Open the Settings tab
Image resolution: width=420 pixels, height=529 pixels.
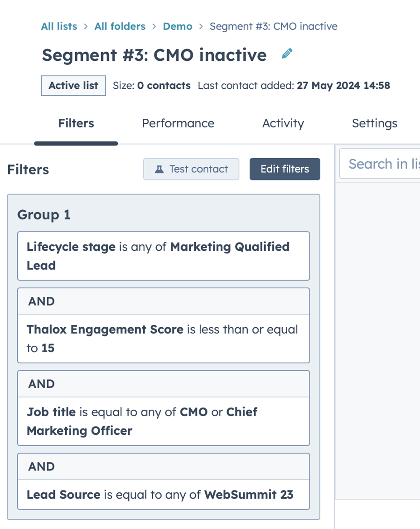tap(374, 123)
